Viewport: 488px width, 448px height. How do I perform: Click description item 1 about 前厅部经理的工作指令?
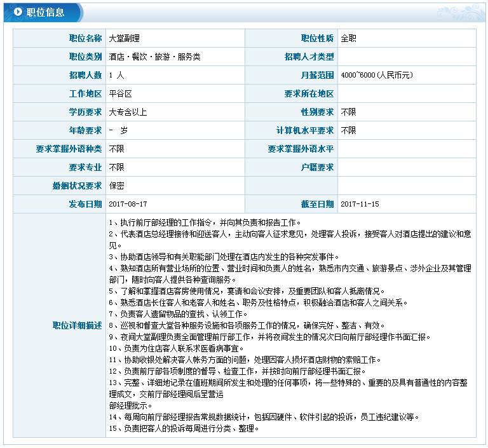[205, 222]
